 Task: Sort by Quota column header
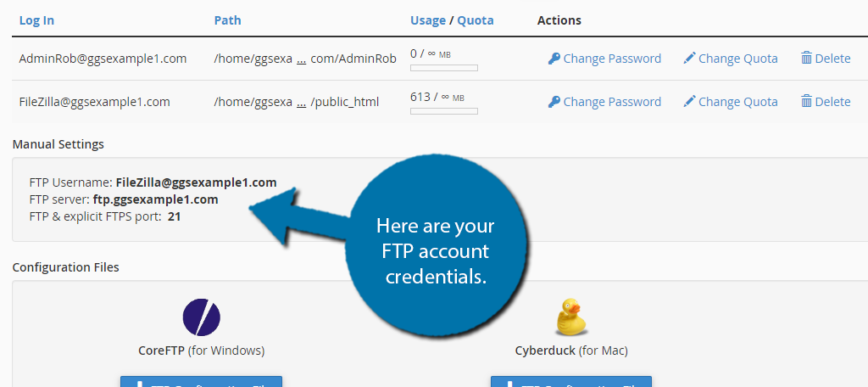[475, 20]
